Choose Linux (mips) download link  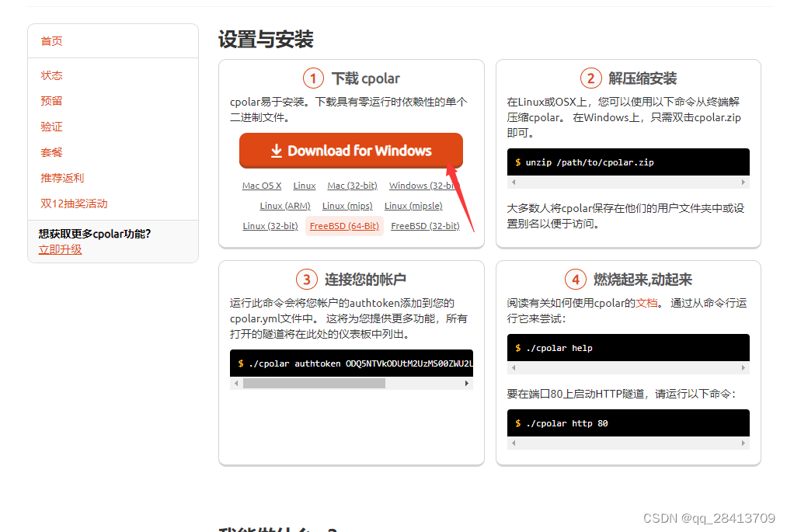tap(347, 206)
